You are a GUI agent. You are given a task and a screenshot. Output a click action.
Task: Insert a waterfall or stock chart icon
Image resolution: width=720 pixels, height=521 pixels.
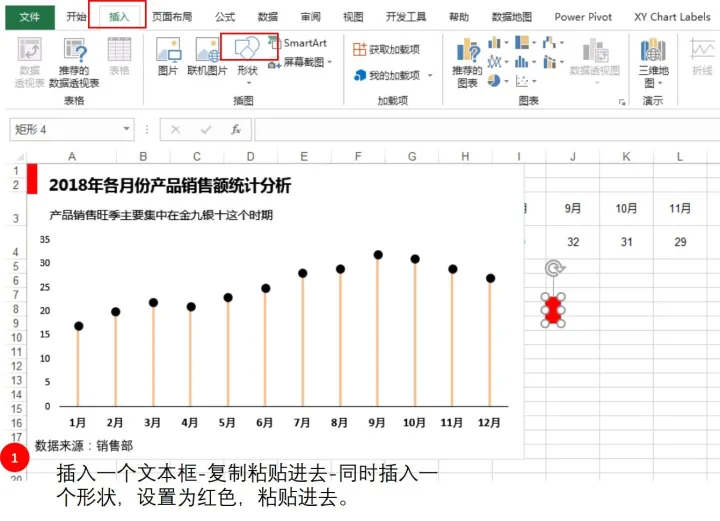tap(549, 43)
